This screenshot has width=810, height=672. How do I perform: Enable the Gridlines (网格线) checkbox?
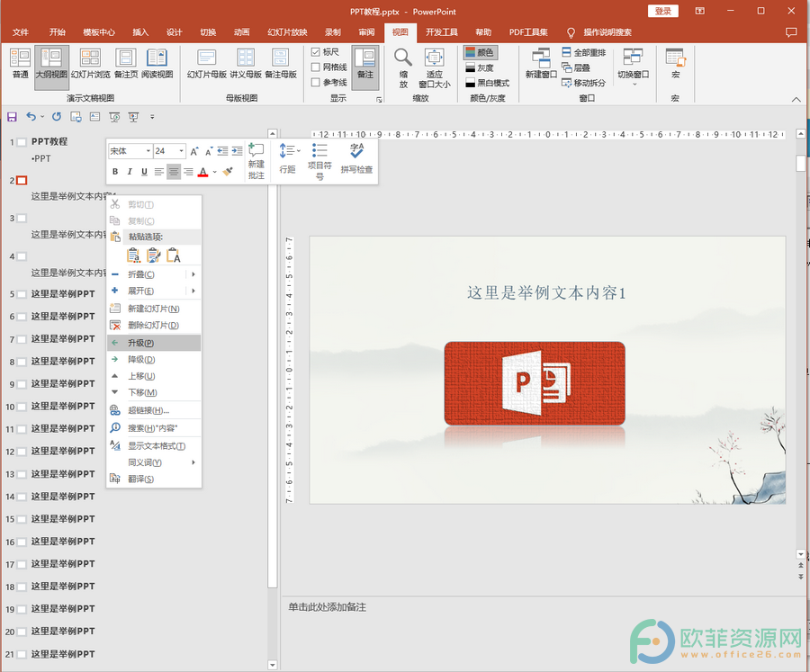pyautogui.click(x=316, y=67)
